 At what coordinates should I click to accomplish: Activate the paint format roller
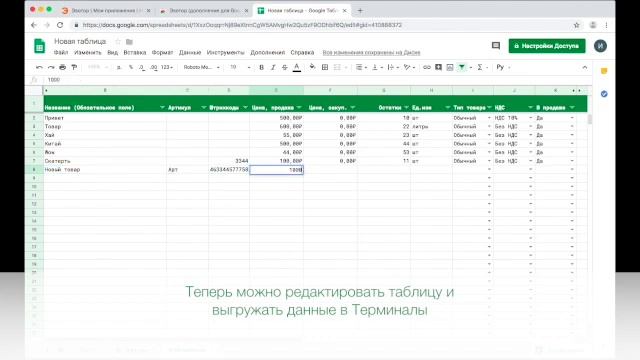pyautogui.click(x=74, y=67)
